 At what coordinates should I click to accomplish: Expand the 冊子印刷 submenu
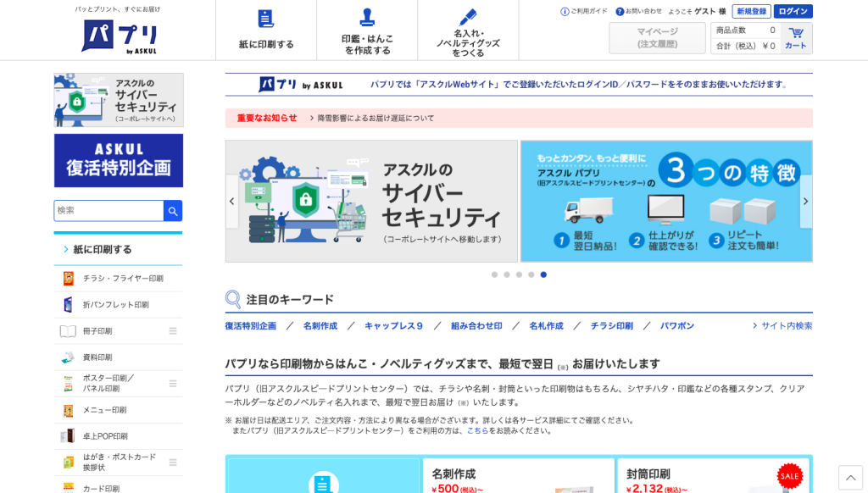pyautogui.click(x=173, y=331)
